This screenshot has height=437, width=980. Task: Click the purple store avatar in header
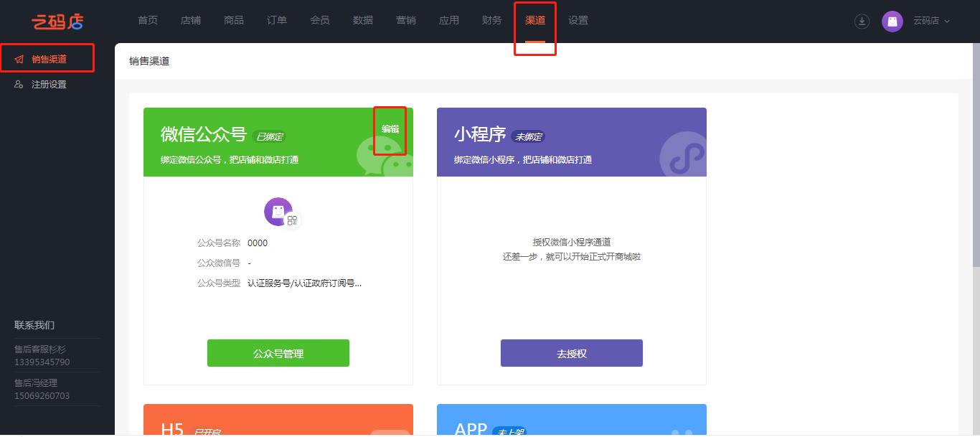point(892,22)
